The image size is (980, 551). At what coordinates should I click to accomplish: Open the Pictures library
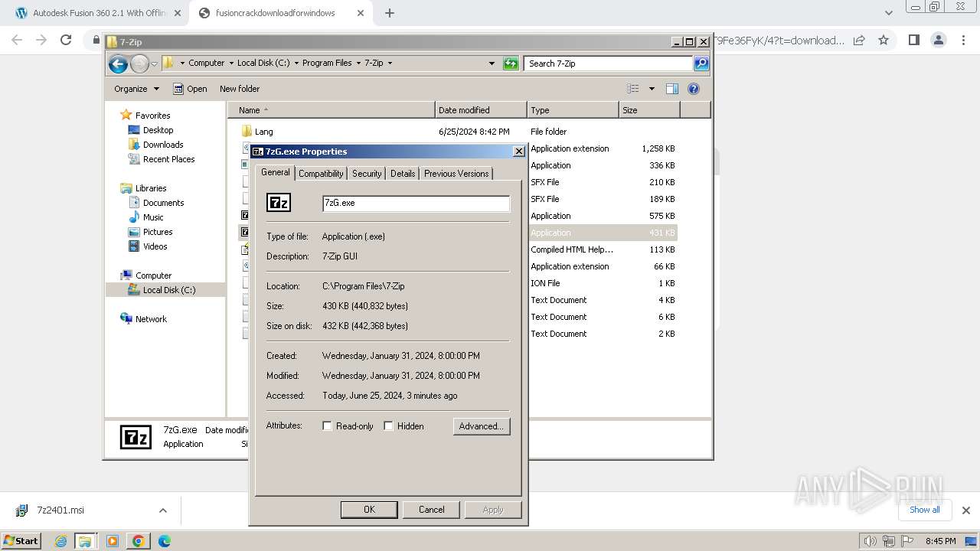(x=158, y=232)
